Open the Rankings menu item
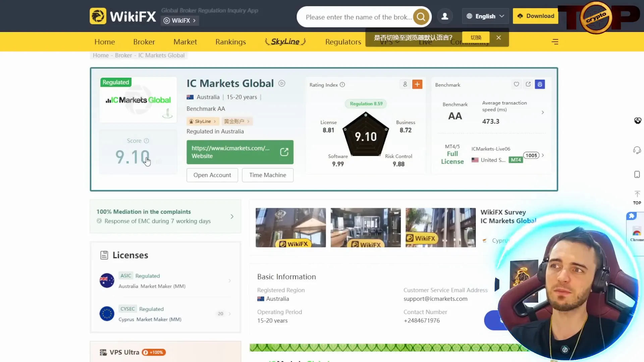The width and height of the screenshot is (644, 362). pos(231,42)
